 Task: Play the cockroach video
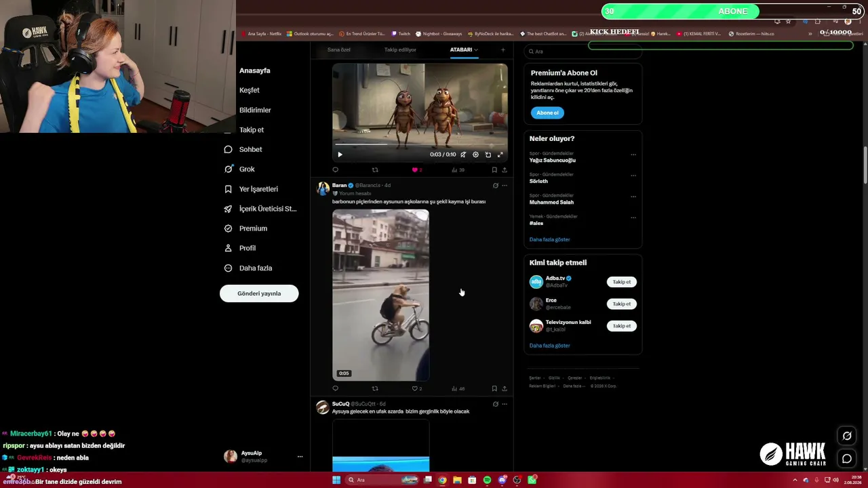(340, 155)
